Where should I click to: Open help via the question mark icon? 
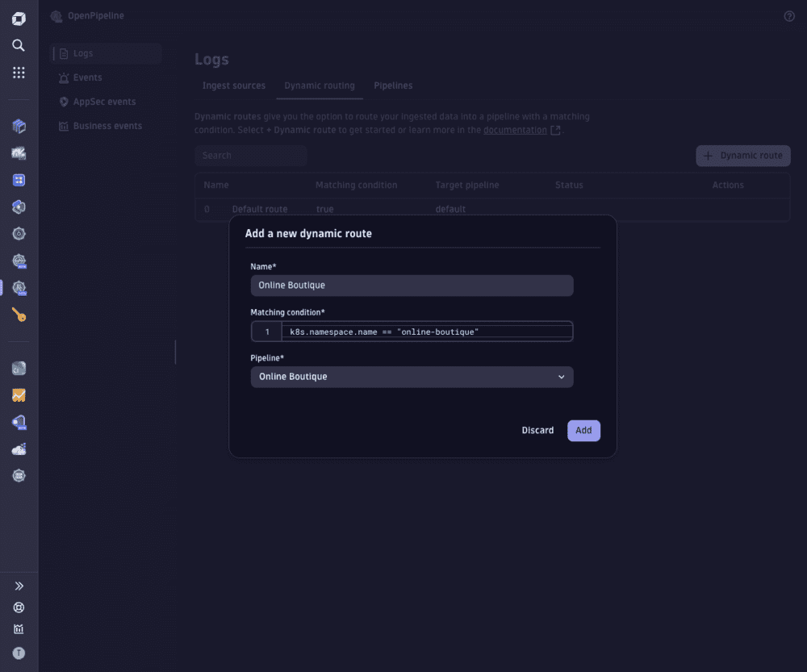788,15
